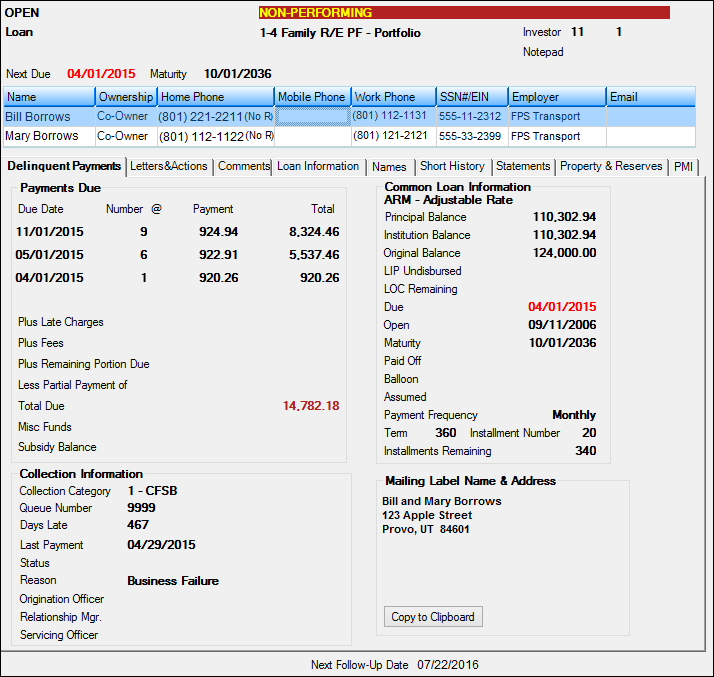Viewport: 714px width, 677px height.
Task: Switch to the Delinquent Payments tab
Action: pyautogui.click(x=64, y=166)
